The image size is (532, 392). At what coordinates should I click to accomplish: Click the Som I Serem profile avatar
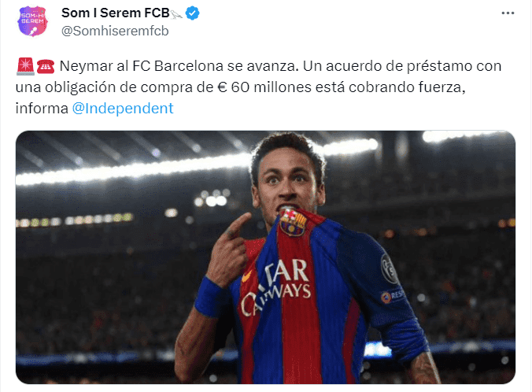(x=32, y=21)
